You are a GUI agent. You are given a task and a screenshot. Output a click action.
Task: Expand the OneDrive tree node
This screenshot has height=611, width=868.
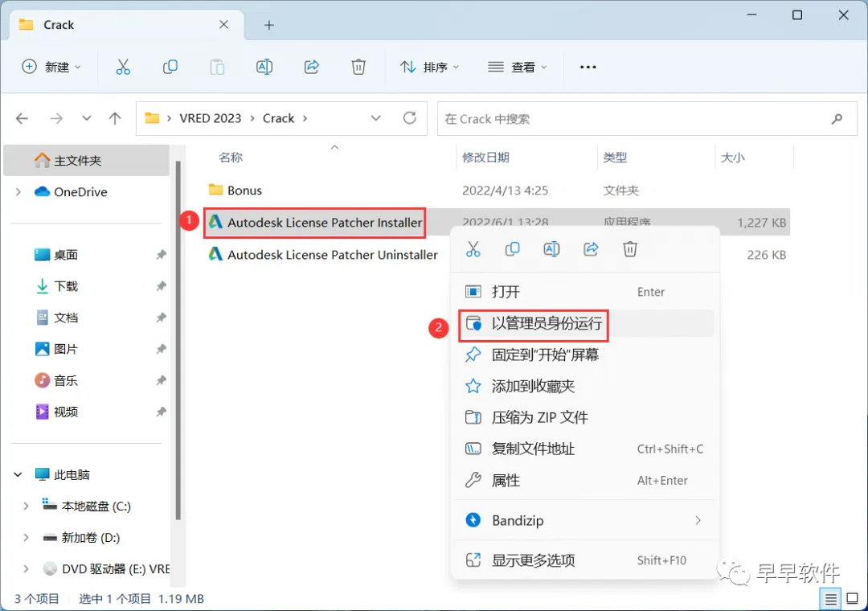tap(18, 191)
